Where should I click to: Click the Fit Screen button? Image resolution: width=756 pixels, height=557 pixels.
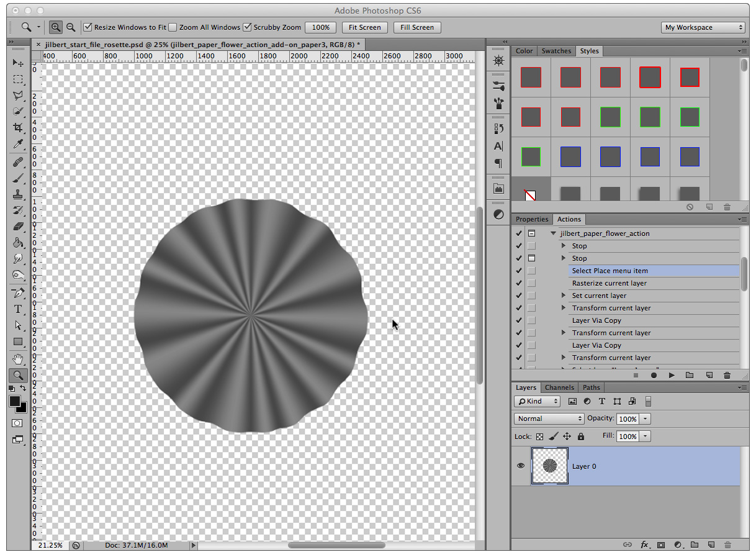point(365,27)
